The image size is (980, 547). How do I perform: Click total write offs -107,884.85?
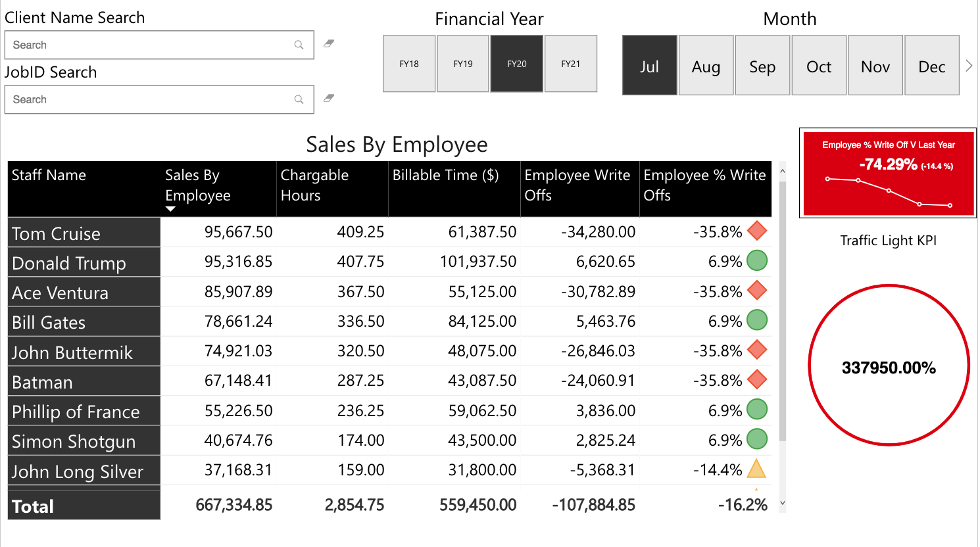pyautogui.click(x=593, y=504)
